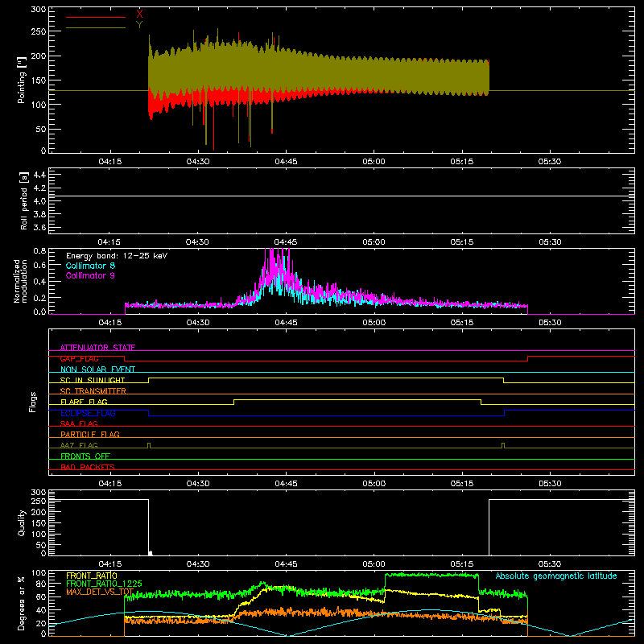This screenshot has width=644, height=644.
Task: Click the 4.4 tick on the Roll period axis
Action: click(x=39, y=175)
